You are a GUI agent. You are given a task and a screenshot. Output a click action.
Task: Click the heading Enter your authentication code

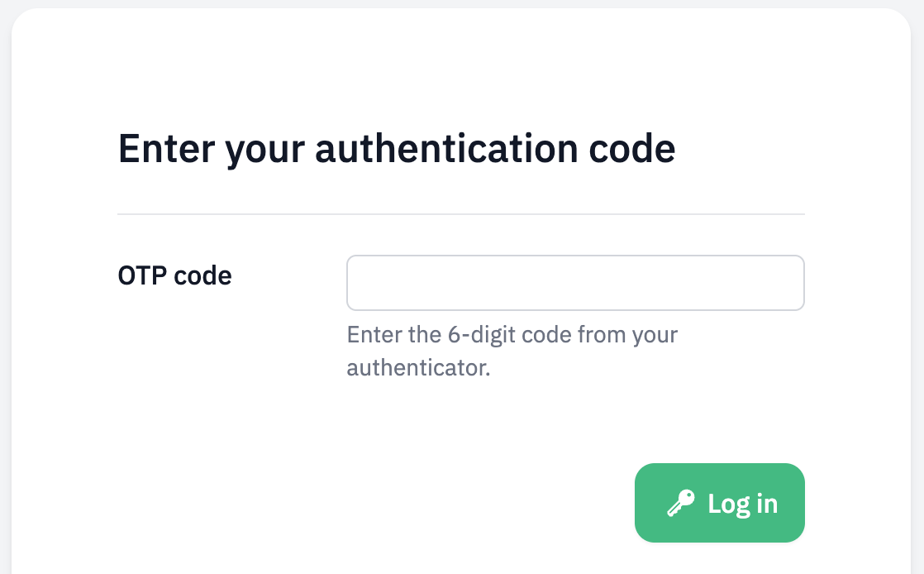397,149
